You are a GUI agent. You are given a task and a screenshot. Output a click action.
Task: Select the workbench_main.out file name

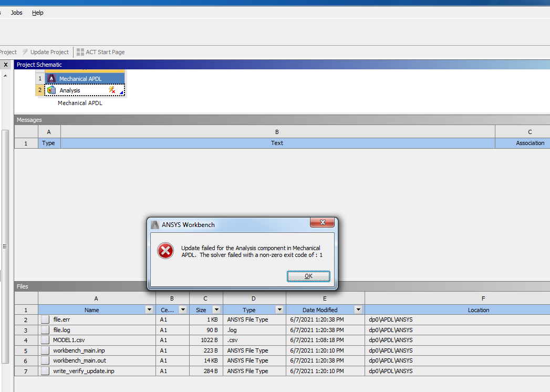pyautogui.click(x=80, y=360)
